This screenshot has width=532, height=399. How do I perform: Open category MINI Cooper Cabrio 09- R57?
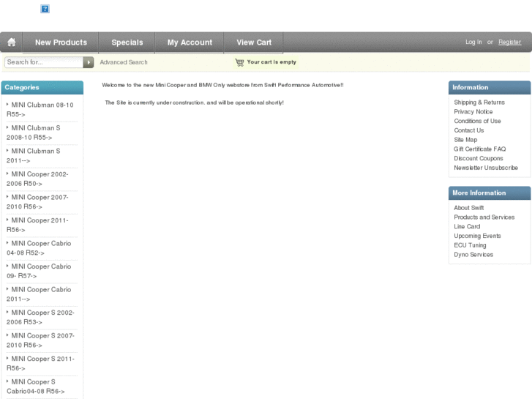click(39, 271)
